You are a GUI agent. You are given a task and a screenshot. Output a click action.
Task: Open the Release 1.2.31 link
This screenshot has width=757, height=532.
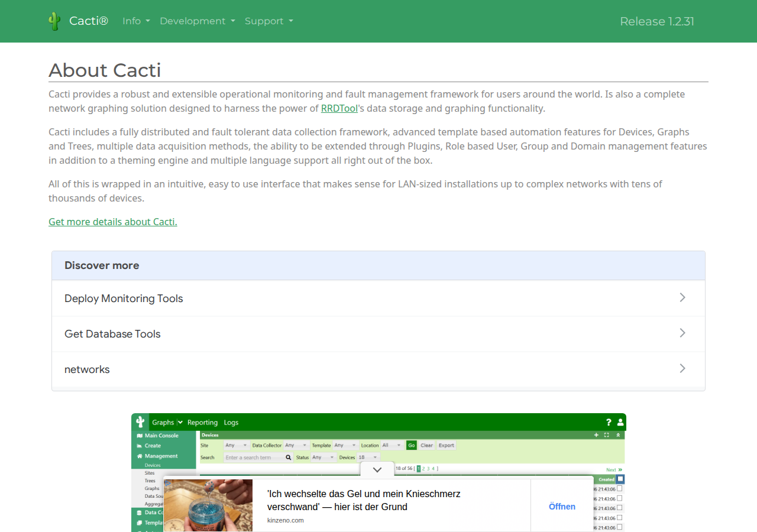click(657, 21)
